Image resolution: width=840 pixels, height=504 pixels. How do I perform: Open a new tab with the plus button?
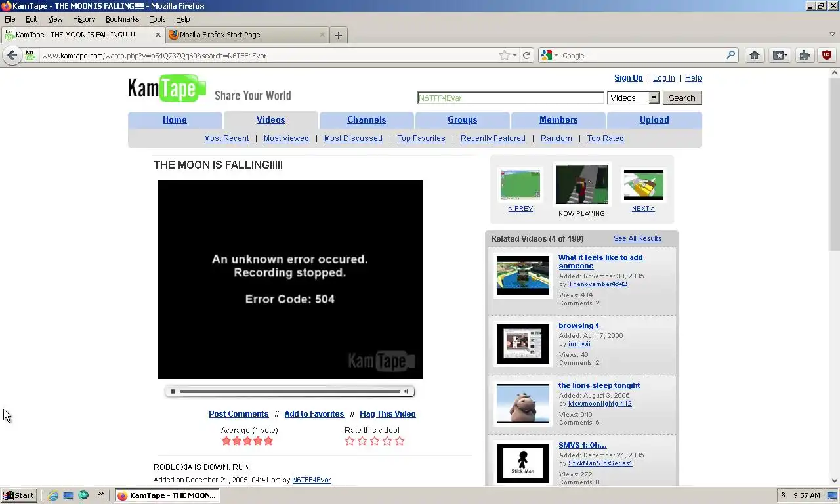click(x=339, y=35)
